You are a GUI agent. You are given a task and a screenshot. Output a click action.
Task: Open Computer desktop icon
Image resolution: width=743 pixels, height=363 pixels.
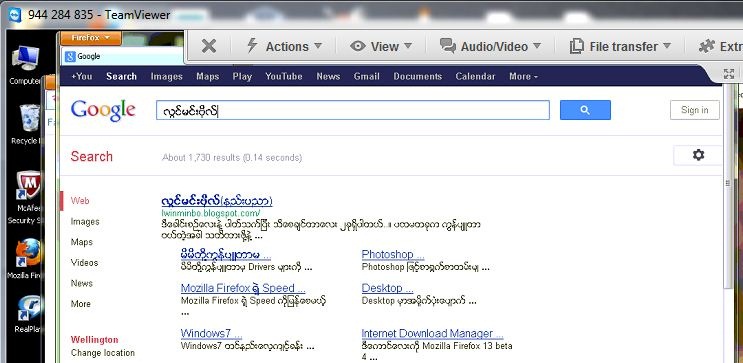pyautogui.click(x=25, y=65)
